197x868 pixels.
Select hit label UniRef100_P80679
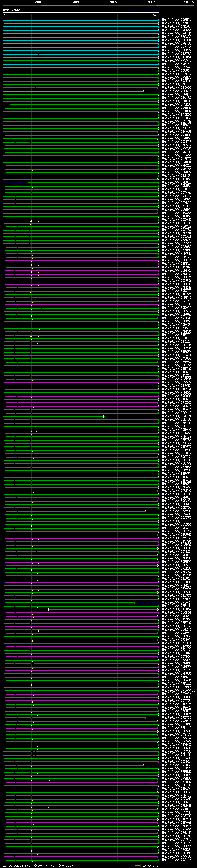click(x=176, y=802)
